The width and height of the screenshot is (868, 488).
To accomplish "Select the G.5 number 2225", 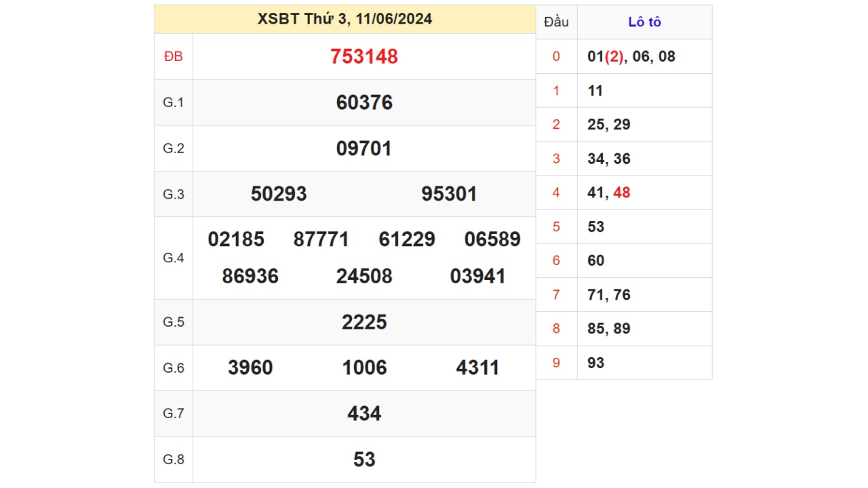I will [364, 322].
